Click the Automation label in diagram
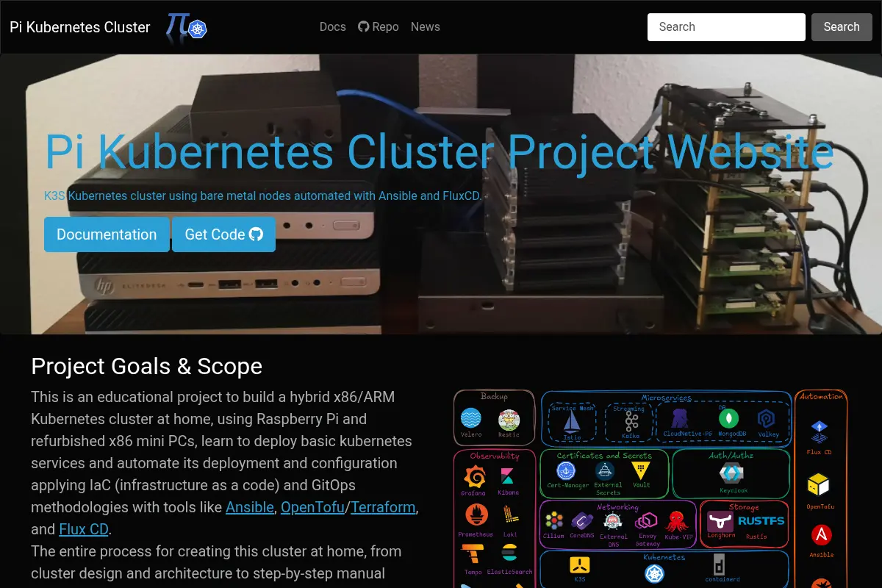The height and width of the screenshot is (588, 882). [x=821, y=397]
